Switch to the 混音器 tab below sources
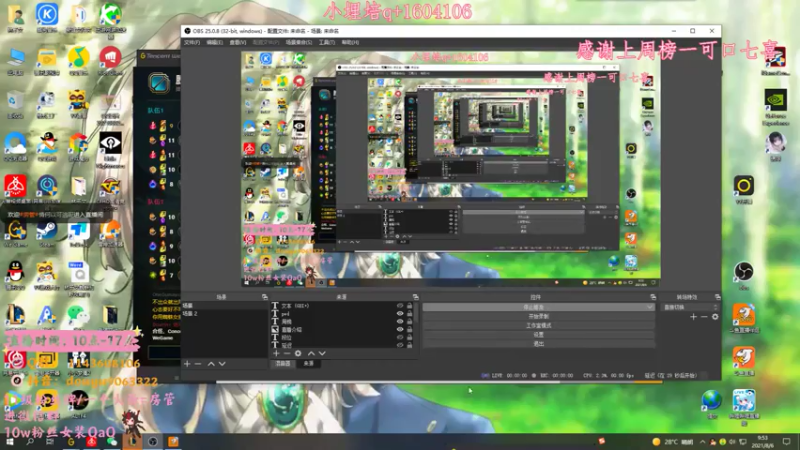The image size is (800, 450). click(283, 363)
